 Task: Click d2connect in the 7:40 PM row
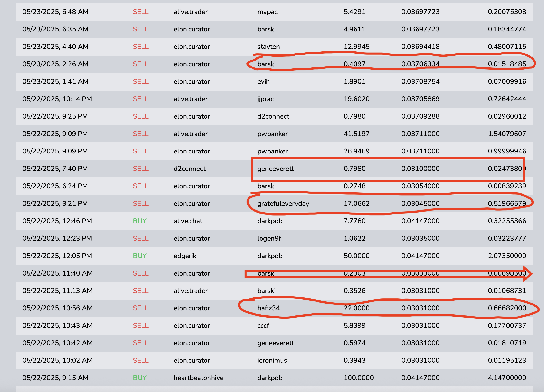pyautogui.click(x=189, y=169)
